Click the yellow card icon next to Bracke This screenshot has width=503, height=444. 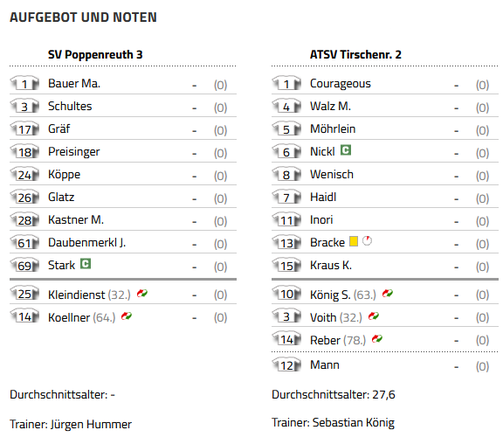[353, 241]
